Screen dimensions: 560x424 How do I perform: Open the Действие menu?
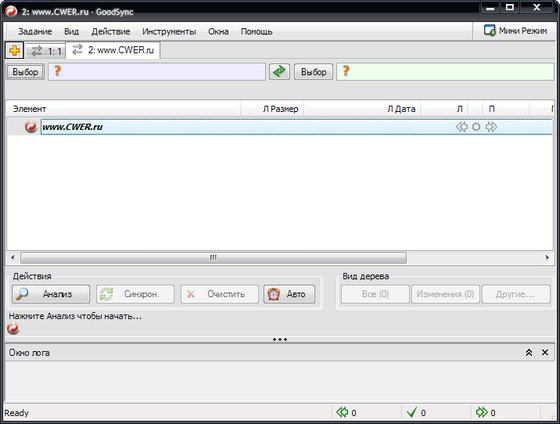(x=111, y=32)
